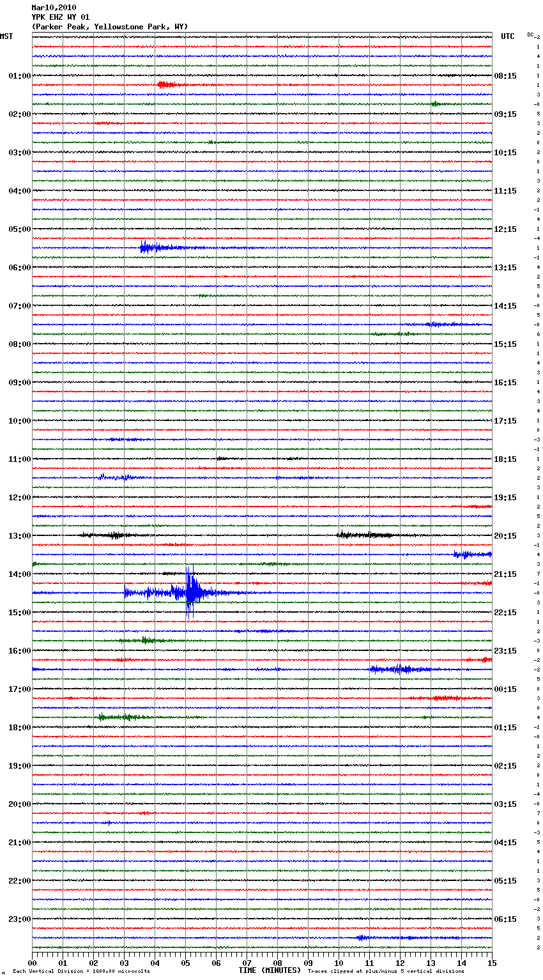The width and height of the screenshot is (543, 980).
Task: Click the 21:15 UTC time label
Action: click(x=505, y=574)
